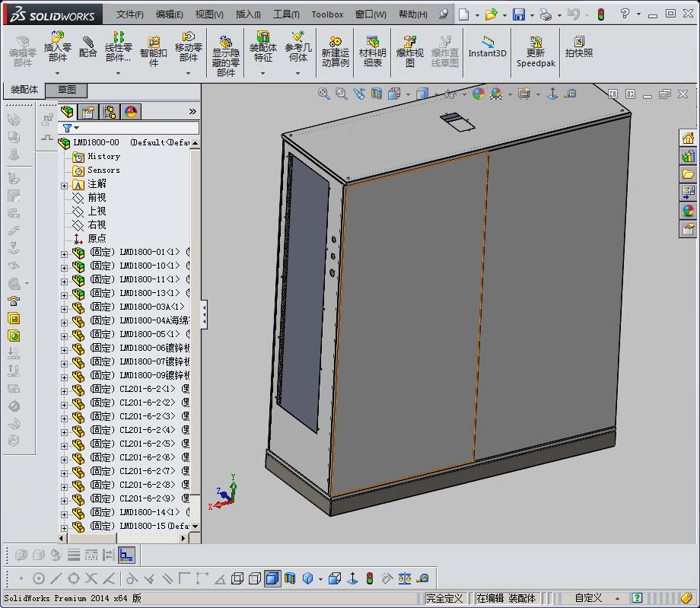Switch to the 草图 sketch tab

67,90
